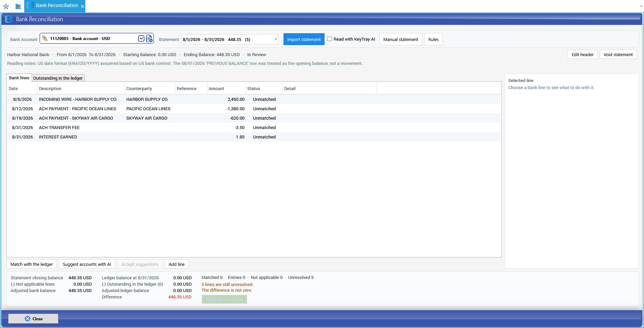The image size is (644, 328).
Task: Expand the Bank Account dropdown arrow
Action: click(141, 39)
